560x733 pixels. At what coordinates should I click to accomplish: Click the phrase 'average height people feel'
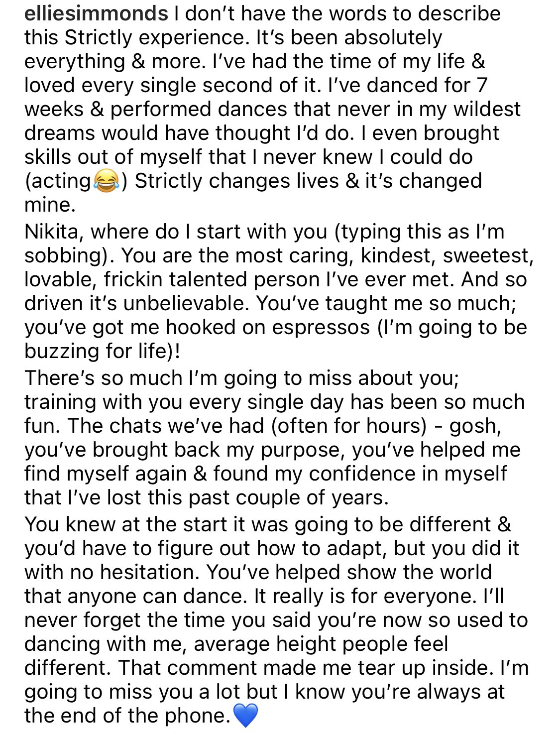click(x=321, y=644)
